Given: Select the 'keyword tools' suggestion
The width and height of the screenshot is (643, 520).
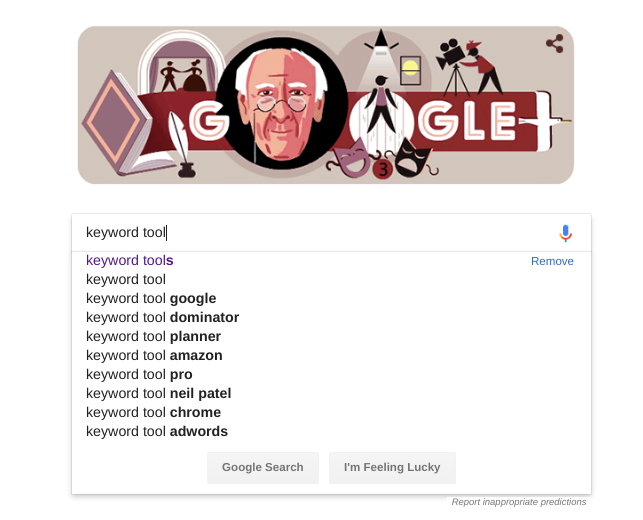Looking at the screenshot, I should [130, 260].
